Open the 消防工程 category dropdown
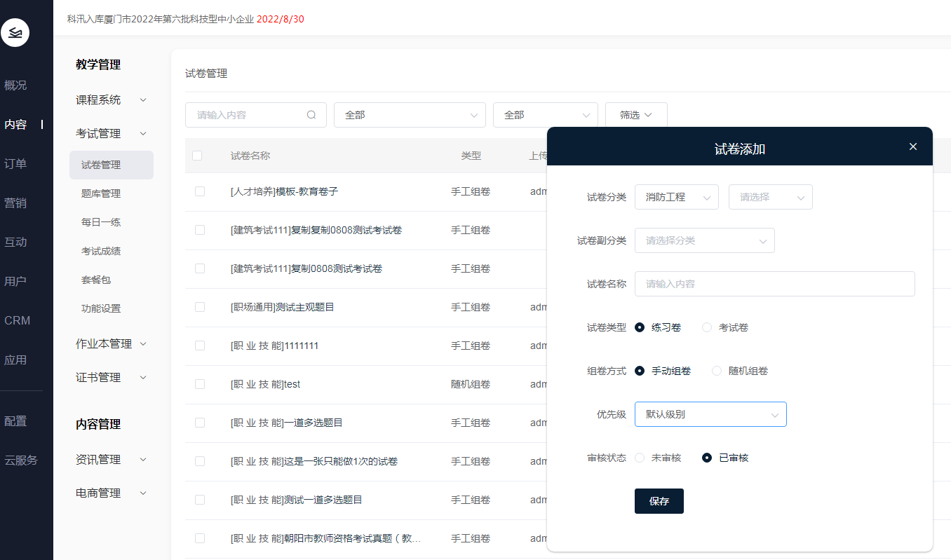Image resolution: width=951 pixels, height=560 pixels. tap(676, 197)
